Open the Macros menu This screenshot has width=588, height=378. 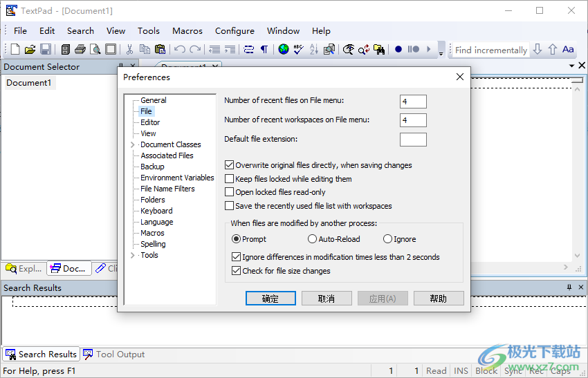pyautogui.click(x=187, y=30)
